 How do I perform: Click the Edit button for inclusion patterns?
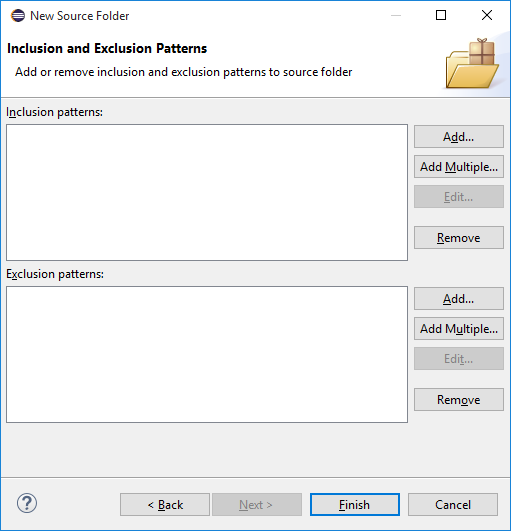coord(459,197)
